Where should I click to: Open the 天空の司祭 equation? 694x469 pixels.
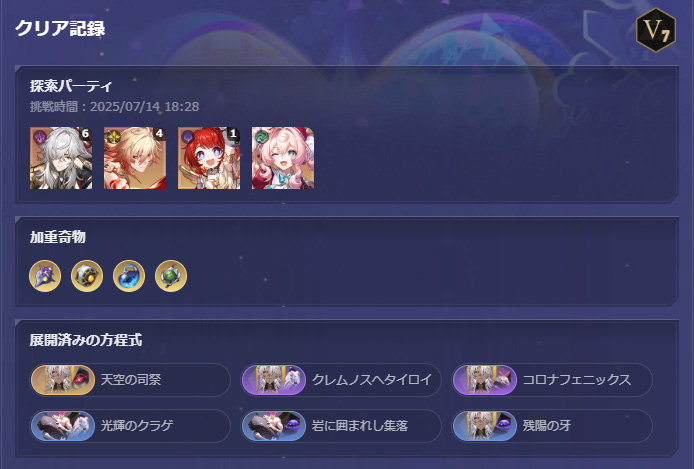click(x=130, y=380)
